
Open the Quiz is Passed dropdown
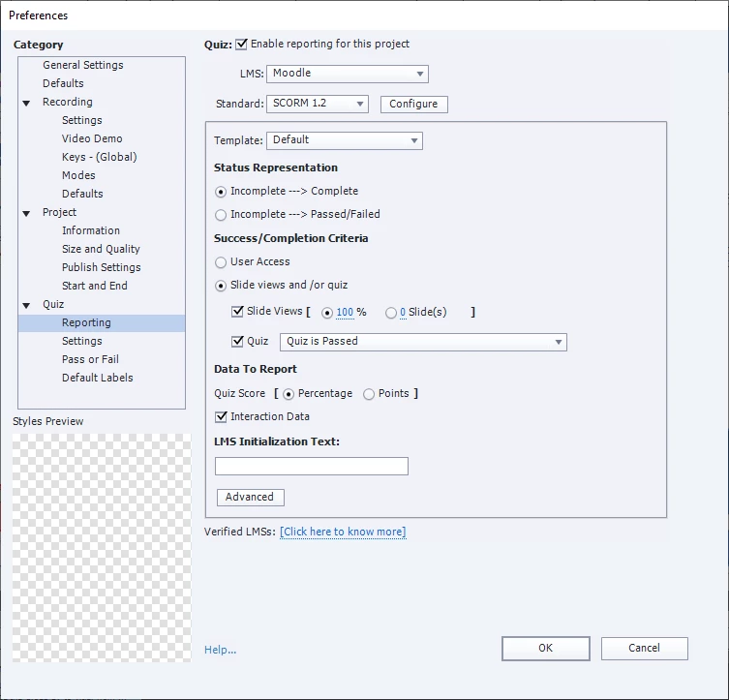(x=423, y=342)
